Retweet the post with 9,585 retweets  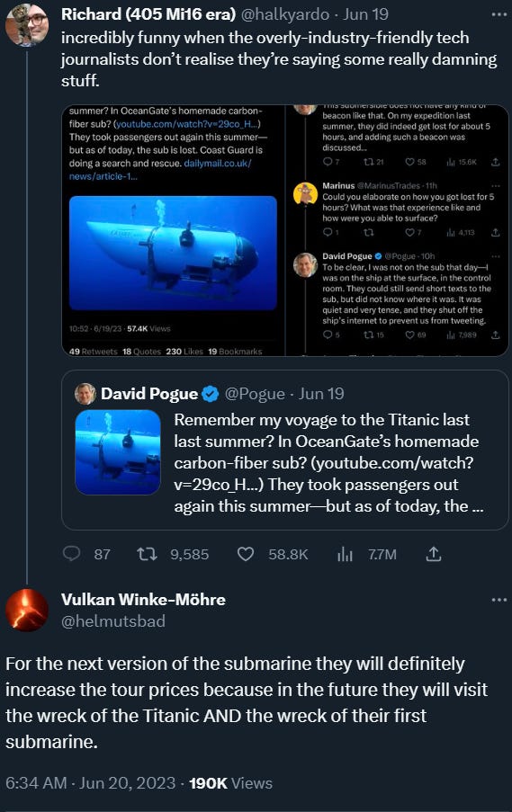click(x=147, y=554)
